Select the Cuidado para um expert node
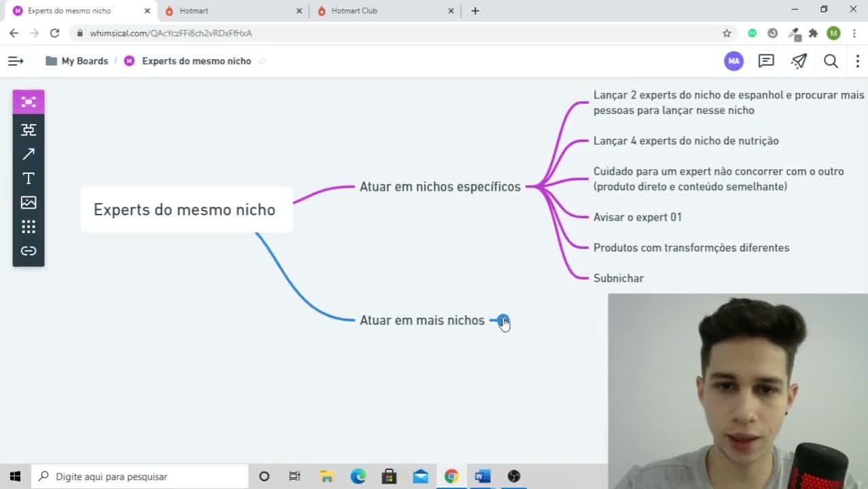This screenshot has width=868, height=489. 719,179
